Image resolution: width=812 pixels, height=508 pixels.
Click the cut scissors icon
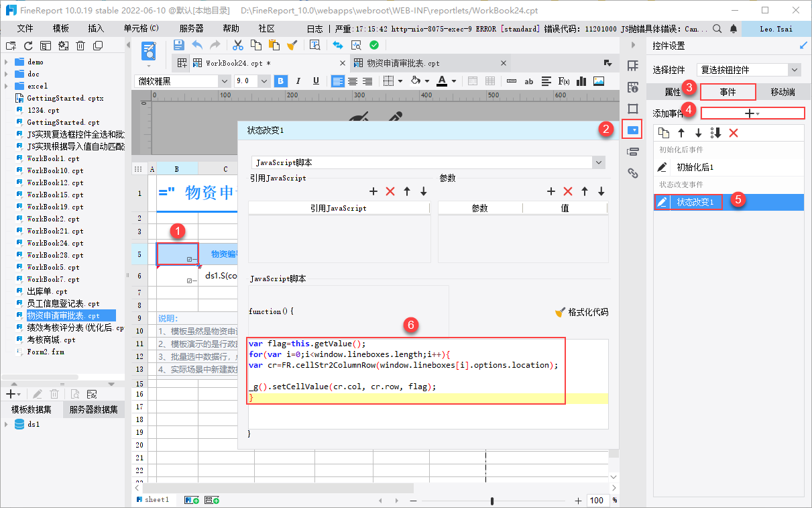click(237, 45)
